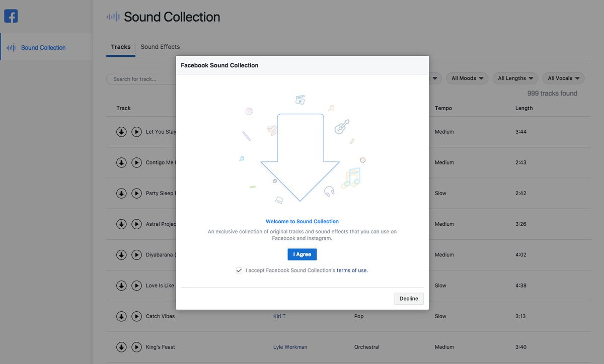Download the Love Is Like track

tap(121, 286)
